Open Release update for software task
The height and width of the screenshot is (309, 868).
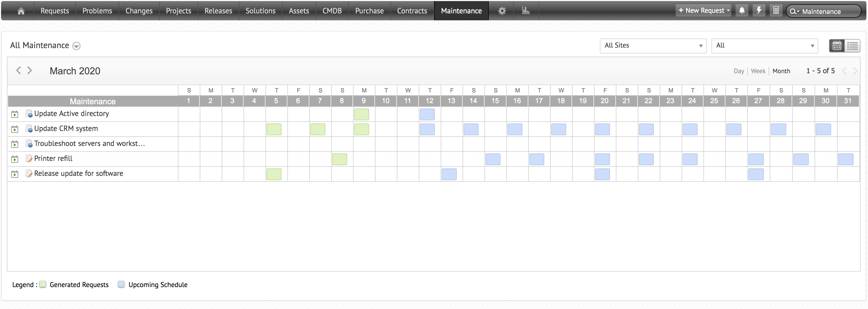tap(79, 173)
